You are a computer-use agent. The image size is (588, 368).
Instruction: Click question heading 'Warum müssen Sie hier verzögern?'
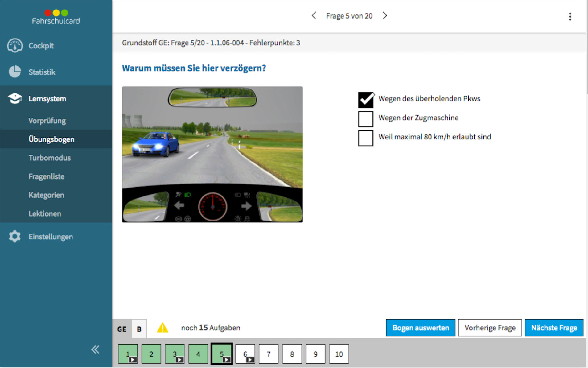(x=194, y=68)
